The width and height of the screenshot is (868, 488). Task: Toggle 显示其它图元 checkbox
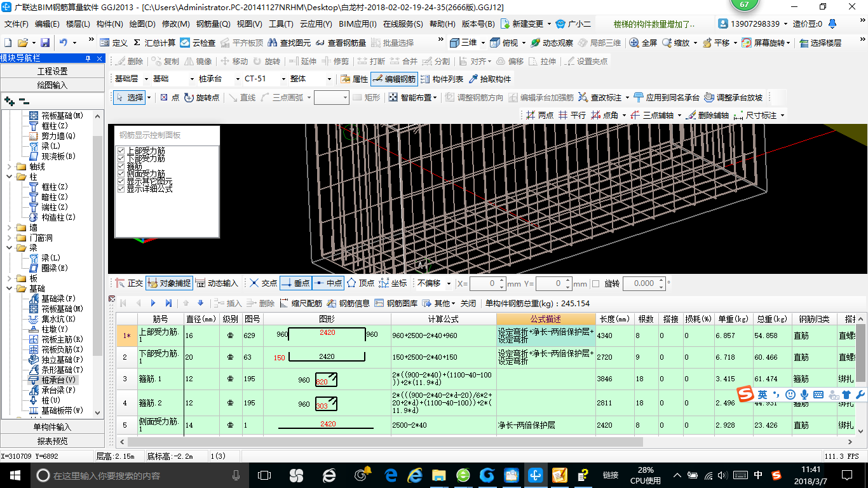click(x=121, y=181)
